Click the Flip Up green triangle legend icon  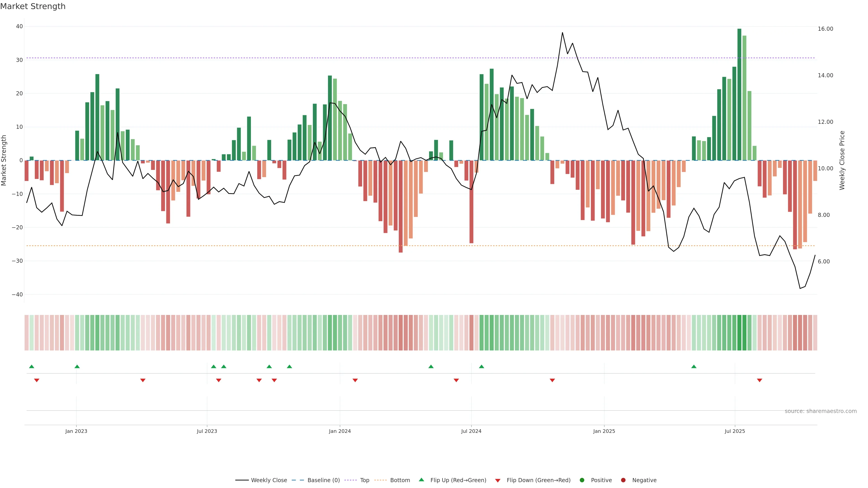[421, 480]
